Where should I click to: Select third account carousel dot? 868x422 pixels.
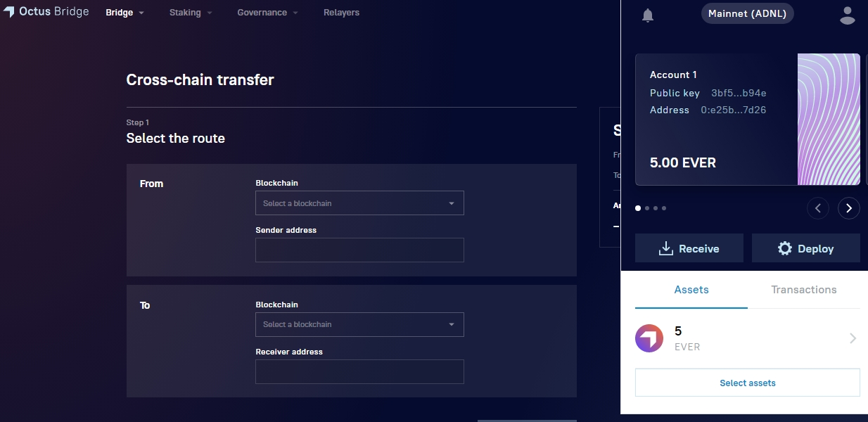click(x=656, y=208)
